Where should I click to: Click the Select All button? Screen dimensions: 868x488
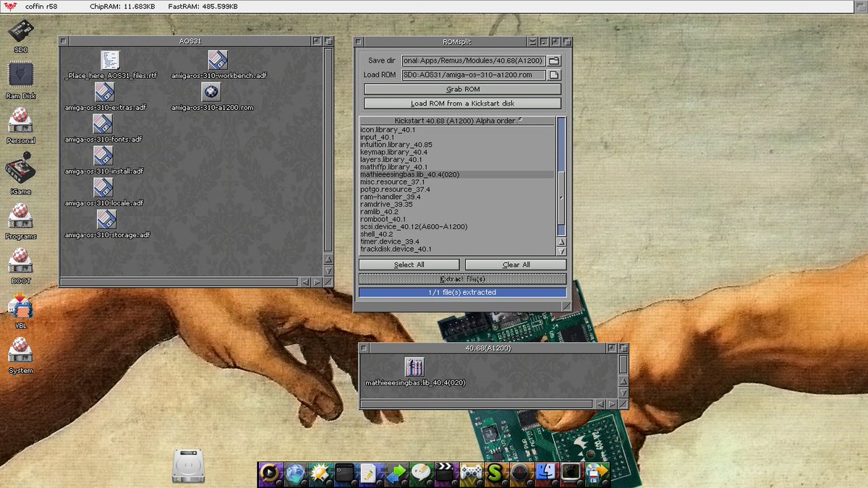(409, 265)
